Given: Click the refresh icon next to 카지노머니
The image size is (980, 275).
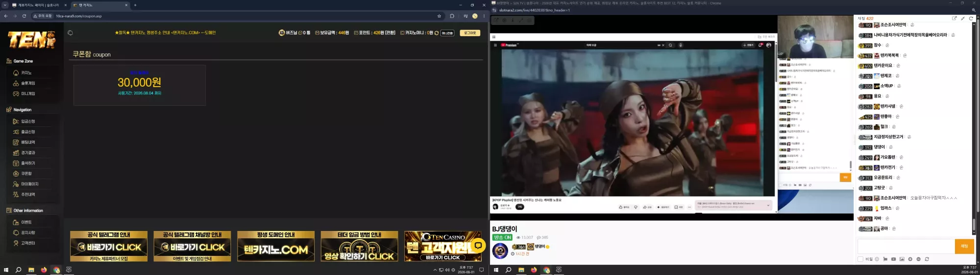Looking at the screenshot, I should point(437,33).
